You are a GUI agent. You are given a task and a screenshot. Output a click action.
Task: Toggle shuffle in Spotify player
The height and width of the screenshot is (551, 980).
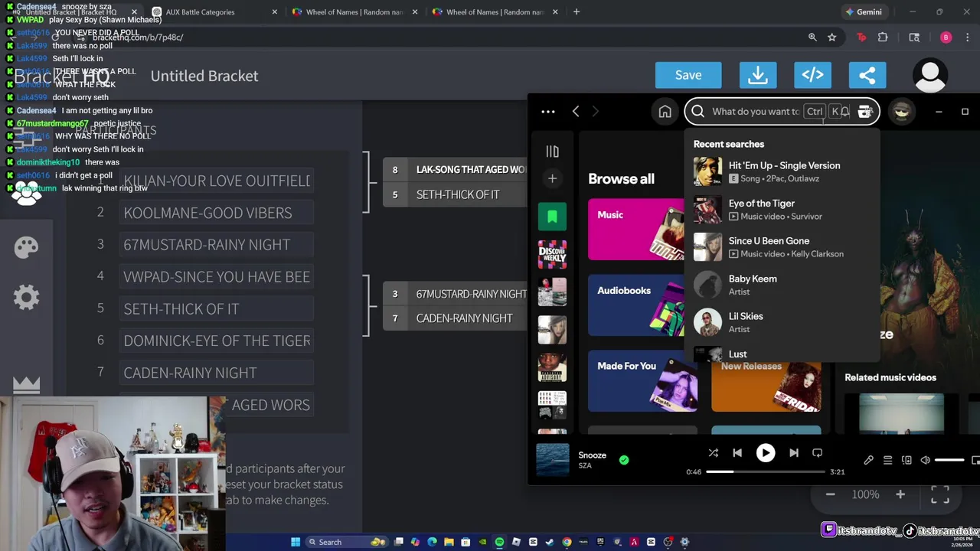coord(713,453)
